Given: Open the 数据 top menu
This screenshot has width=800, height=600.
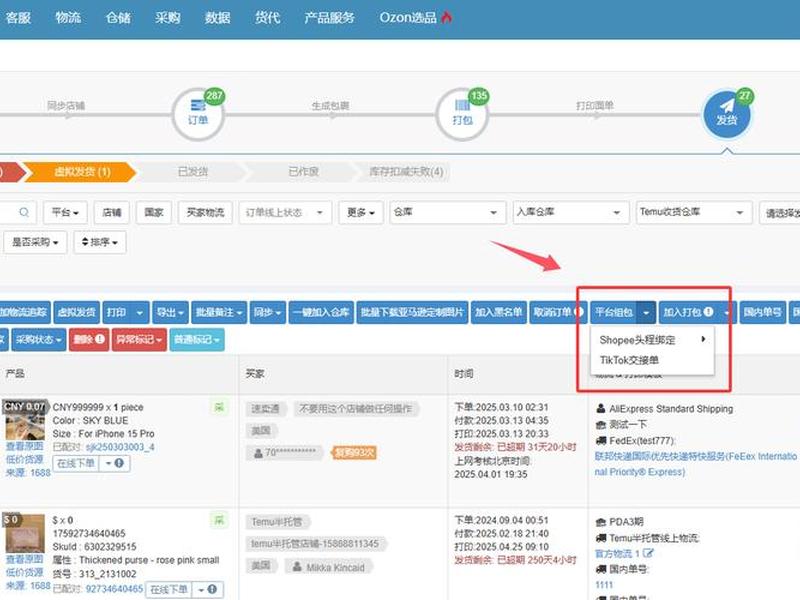Looking at the screenshot, I should tap(217, 18).
